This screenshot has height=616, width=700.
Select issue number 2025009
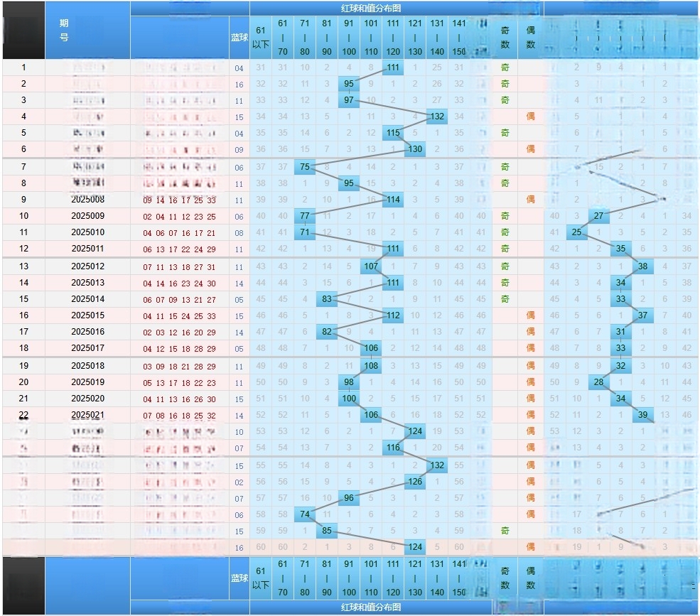pos(87,216)
